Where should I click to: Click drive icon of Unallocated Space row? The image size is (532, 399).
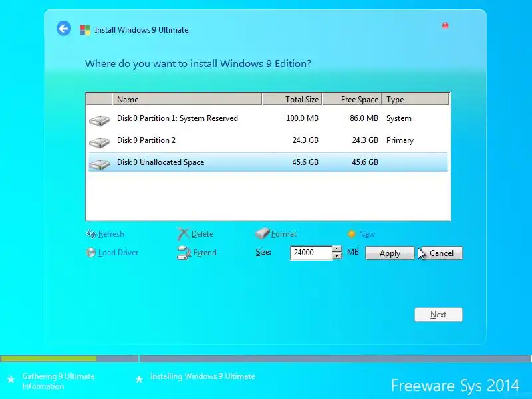[99, 164]
